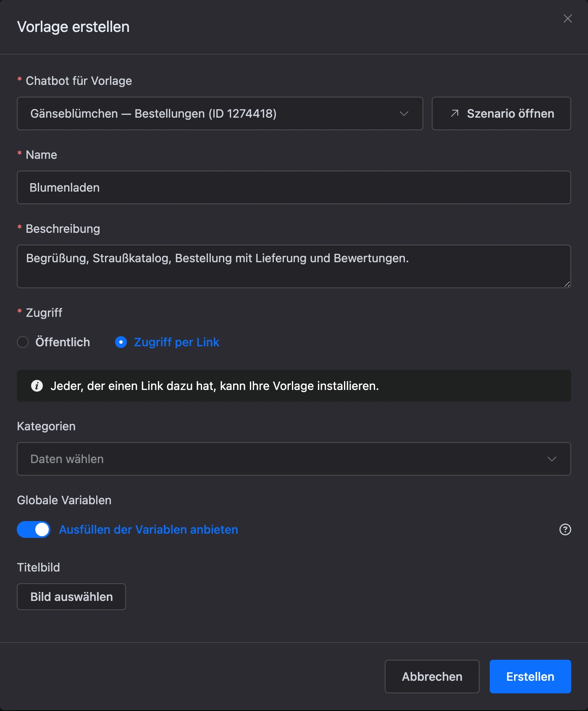Click the resize handle of the Beschreibung textarea
The width and height of the screenshot is (588, 711).
(567, 284)
